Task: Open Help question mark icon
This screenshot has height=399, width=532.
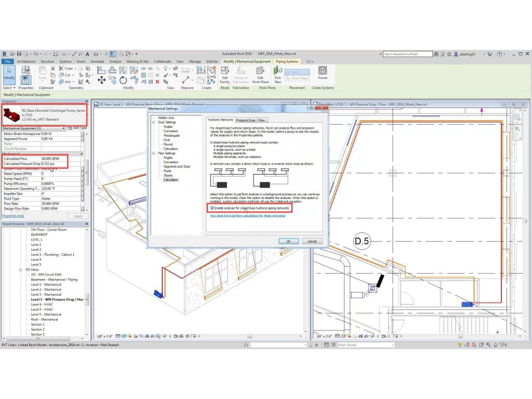Action: tap(499, 54)
